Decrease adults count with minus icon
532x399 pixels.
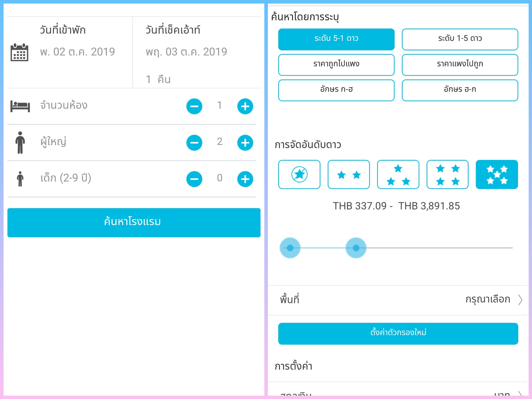tap(194, 143)
